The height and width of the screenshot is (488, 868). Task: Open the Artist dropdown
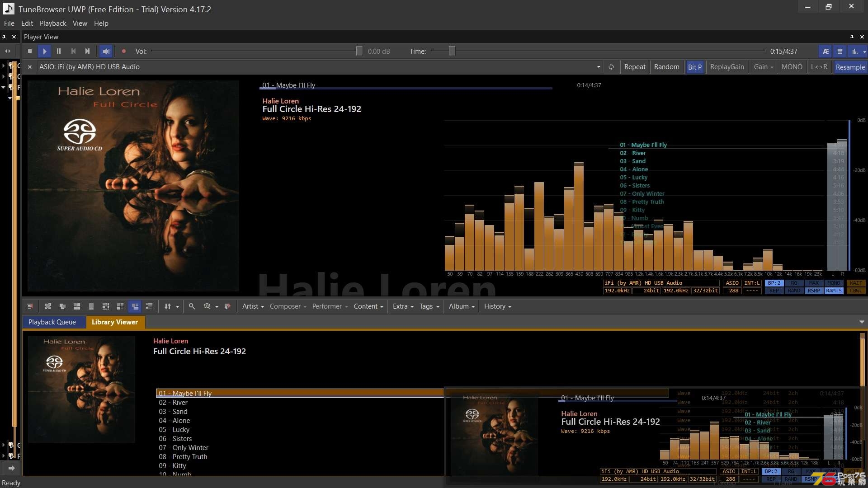tap(253, 306)
